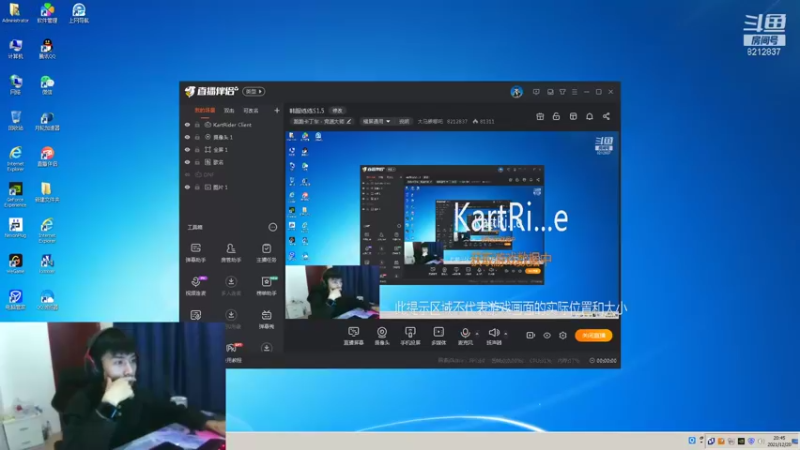Open the microphone tool in toolbox
The image size is (800, 450).
(196, 286)
